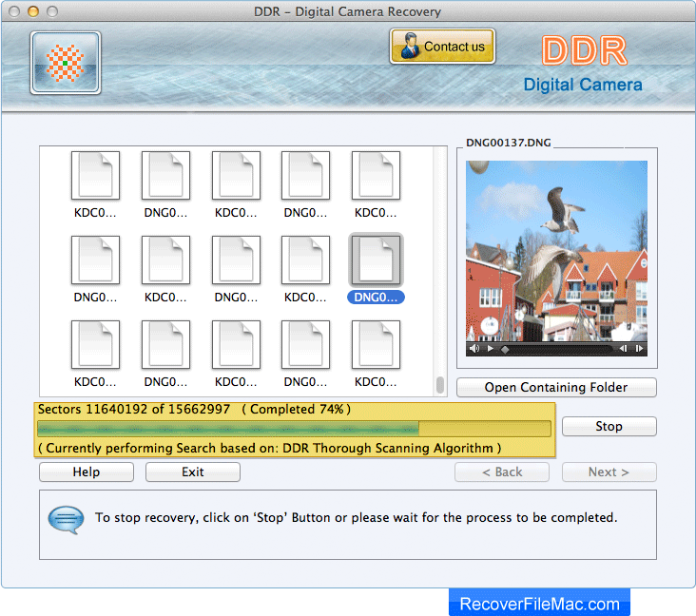Click the "Sectors 11640192 of 15662997" status text

[134, 409]
